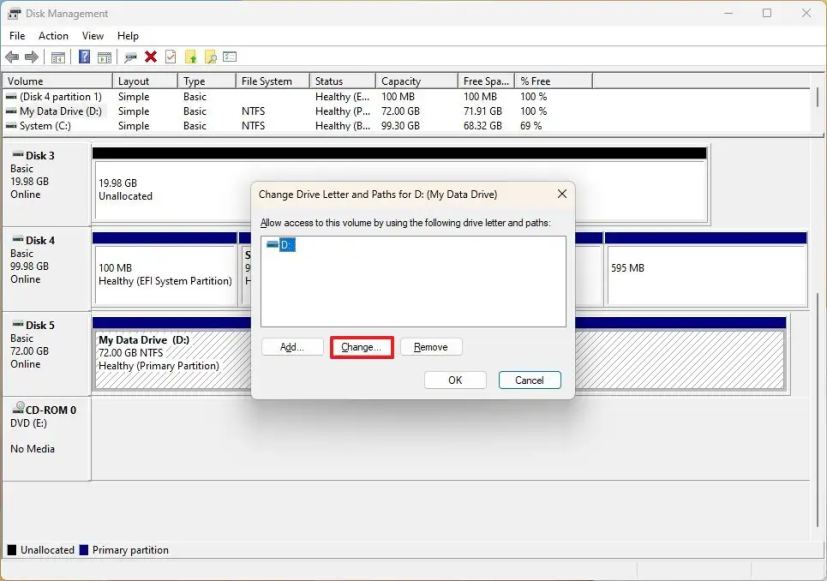
Task: Open the Help menu
Action: point(128,36)
